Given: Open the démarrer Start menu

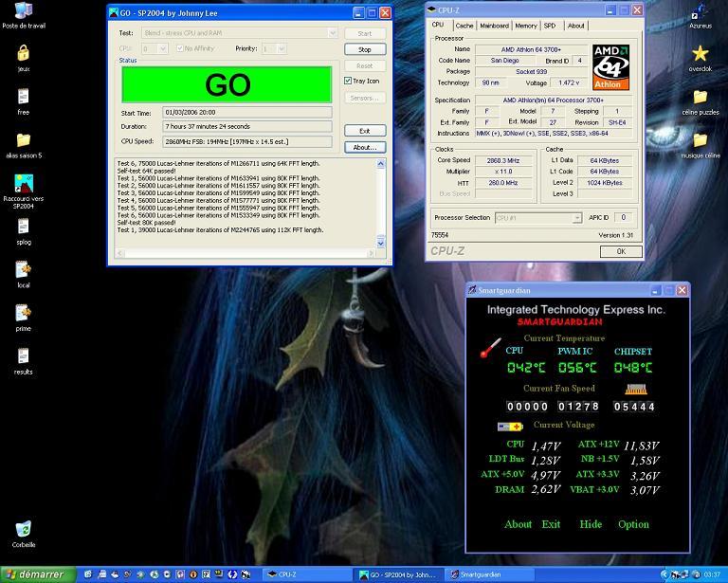Looking at the screenshot, I should pyautogui.click(x=38, y=574).
